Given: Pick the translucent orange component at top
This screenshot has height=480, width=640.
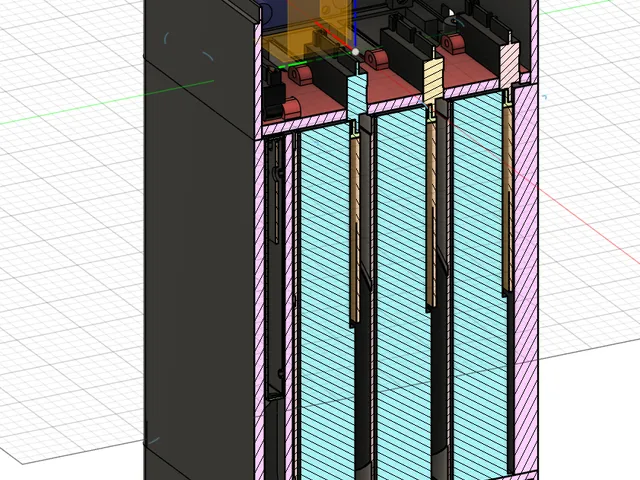Looking at the screenshot, I should coord(307,31).
